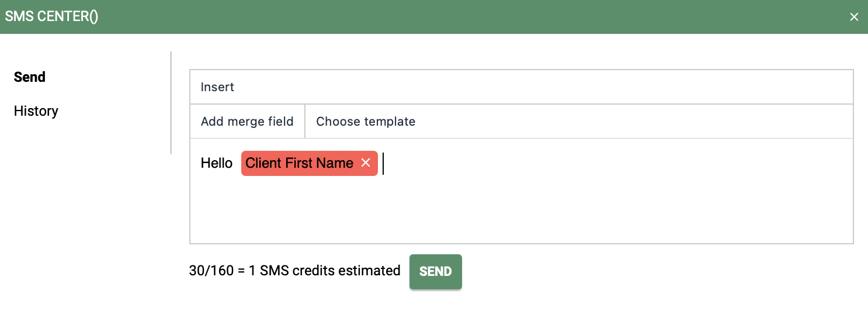Switch to the History tab
Screen dimensions: 868x325
(36, 111)
